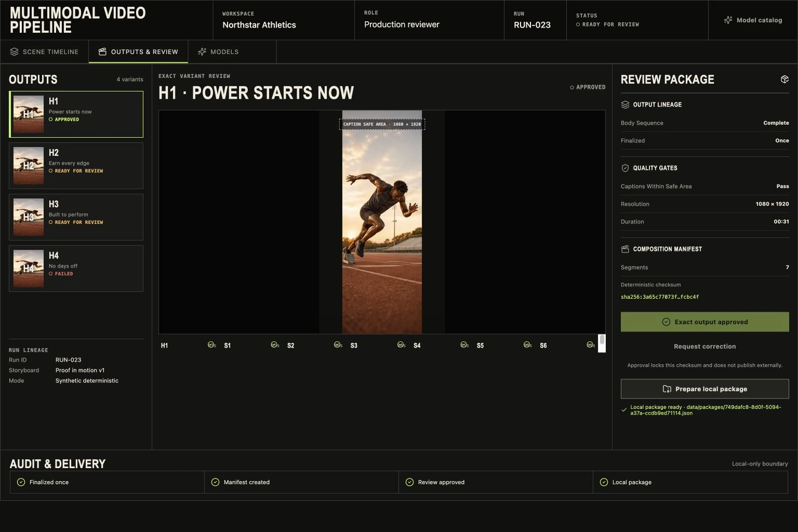798x532 pixels.
Task: Click the Manifest created check icon
Action: [215, 482]
